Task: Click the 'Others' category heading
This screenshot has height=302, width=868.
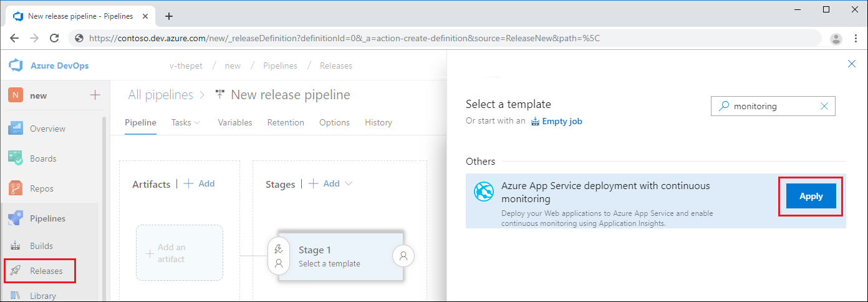Action: click(480, 161)
